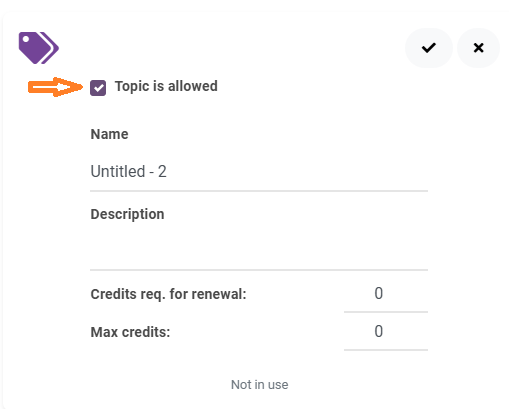Click the Name label
This screenshot has width=509, height=409.
click(x=109, y=134)
